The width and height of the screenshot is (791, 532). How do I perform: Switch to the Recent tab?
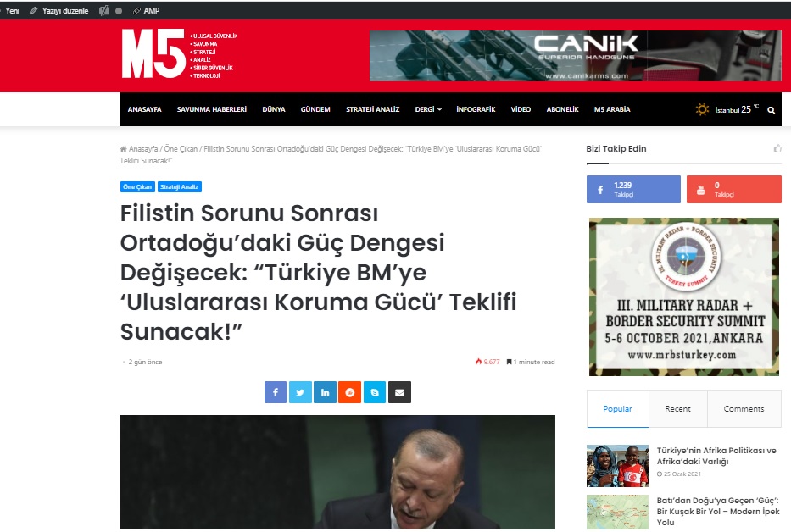[x=677, y=409]
